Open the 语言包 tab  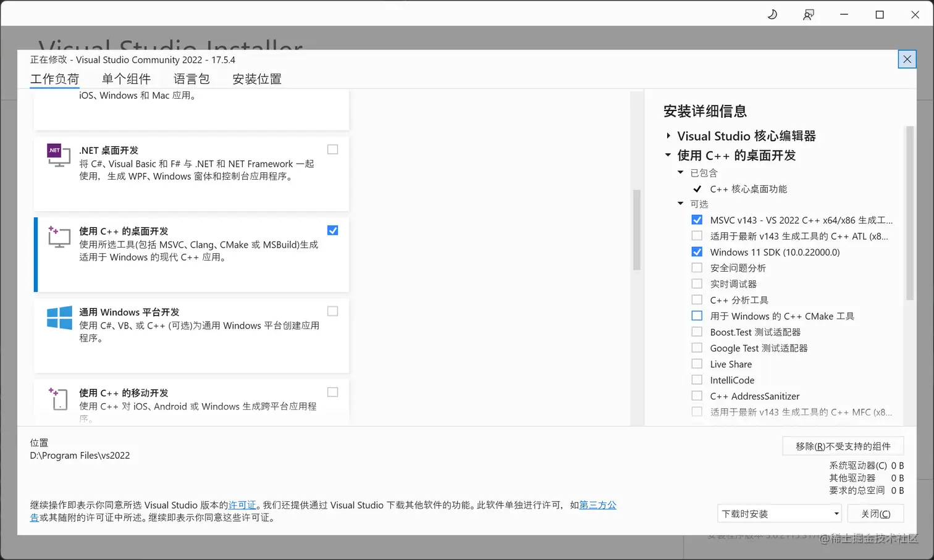click(192, 78)
